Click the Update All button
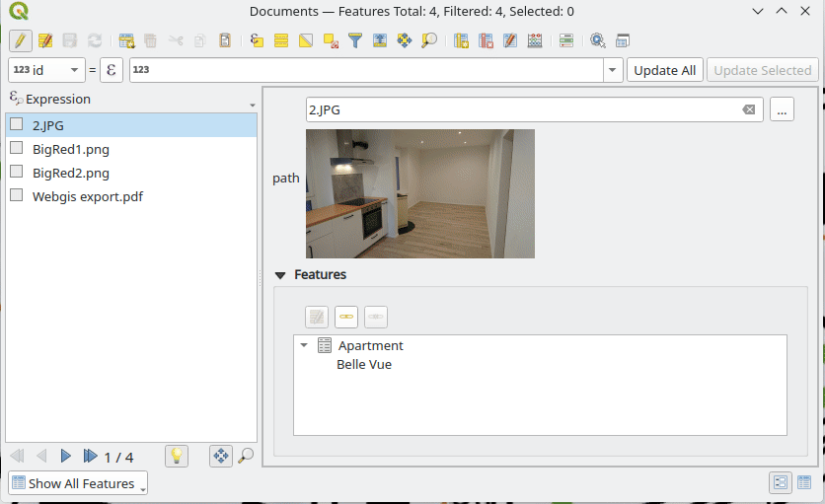 (x=664, y=70)
